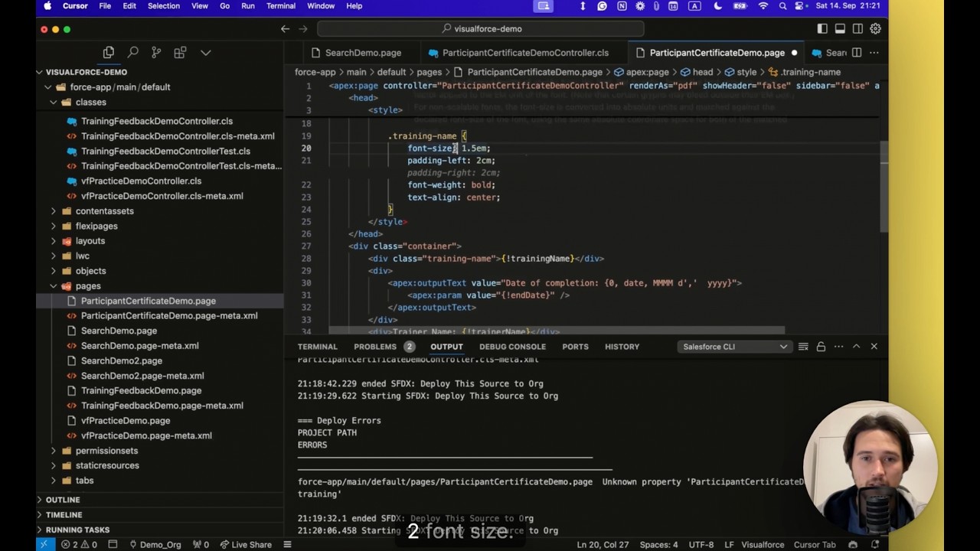Expand the RUNNING TASKS section
This screenshot has height=551, width=980.
point(77,530)
